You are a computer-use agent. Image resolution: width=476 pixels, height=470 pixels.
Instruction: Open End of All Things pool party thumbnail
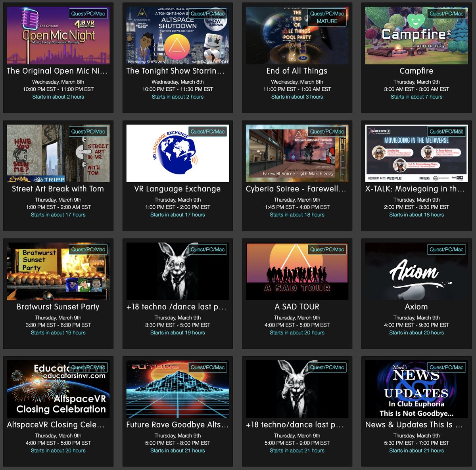click(297, 36)
